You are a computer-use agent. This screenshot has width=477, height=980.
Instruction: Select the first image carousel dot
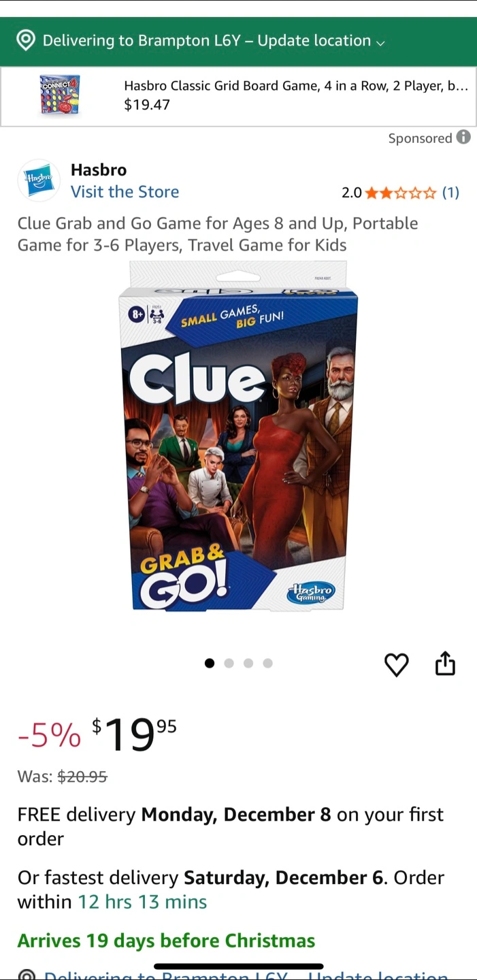pos(210,663)
